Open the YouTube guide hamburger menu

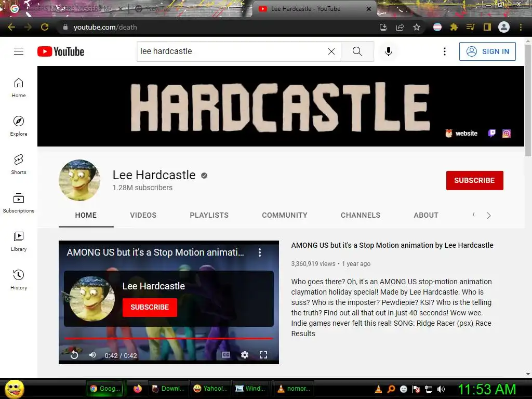pyautogui.click(x=19, y=51)
